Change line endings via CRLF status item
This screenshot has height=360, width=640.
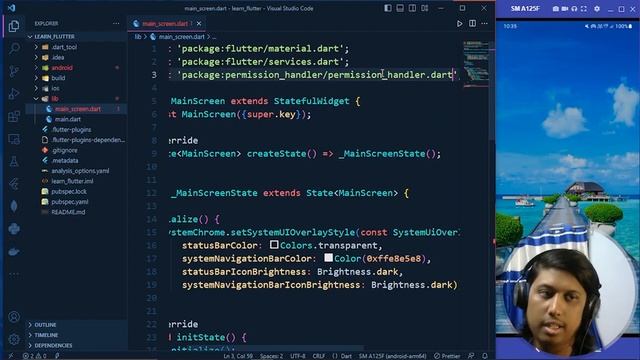319,356
